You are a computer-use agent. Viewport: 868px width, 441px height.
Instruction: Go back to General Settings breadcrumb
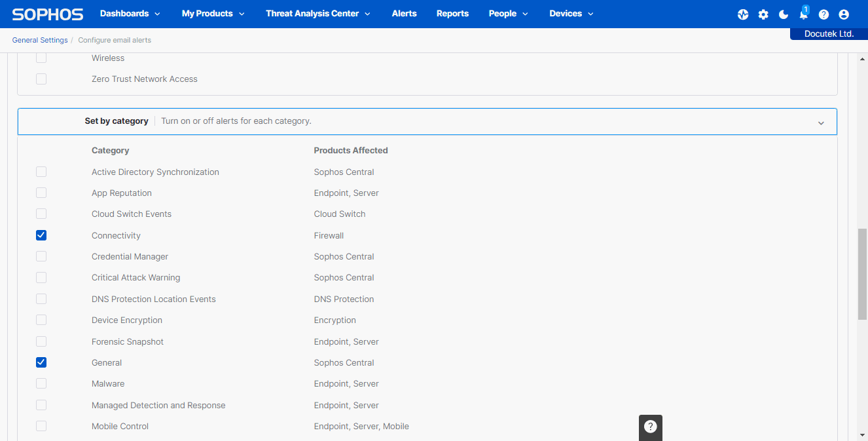(40, 40)
